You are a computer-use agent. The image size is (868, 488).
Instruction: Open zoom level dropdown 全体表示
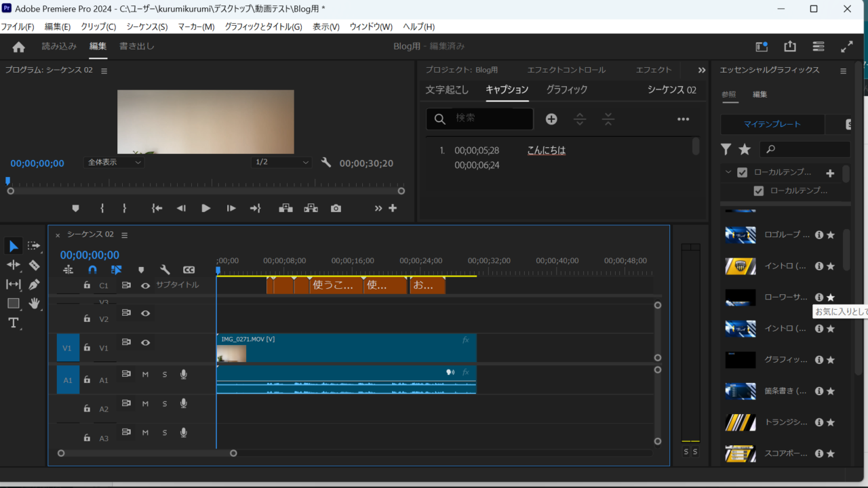[114, 163]
